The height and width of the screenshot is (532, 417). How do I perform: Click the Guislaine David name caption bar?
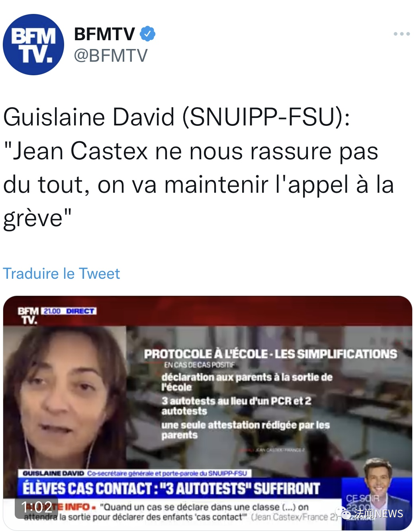pos(135,473)
